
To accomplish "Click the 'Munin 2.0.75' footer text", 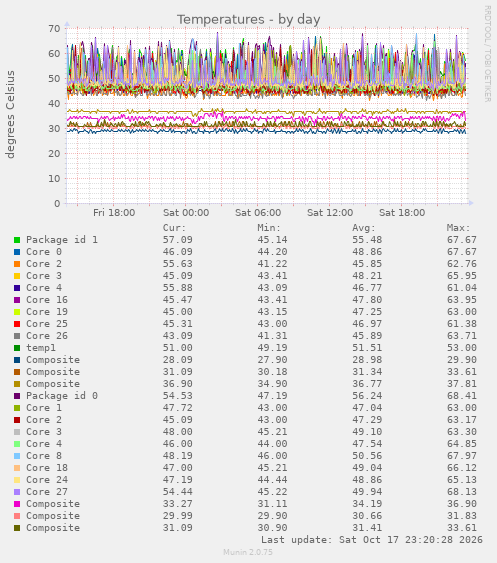I will pos(248,552).
